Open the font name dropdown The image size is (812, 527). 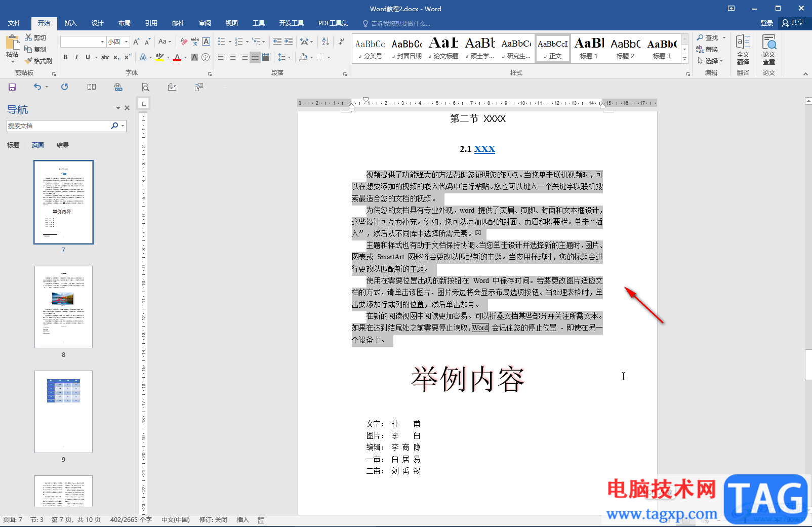pos(102,42)
